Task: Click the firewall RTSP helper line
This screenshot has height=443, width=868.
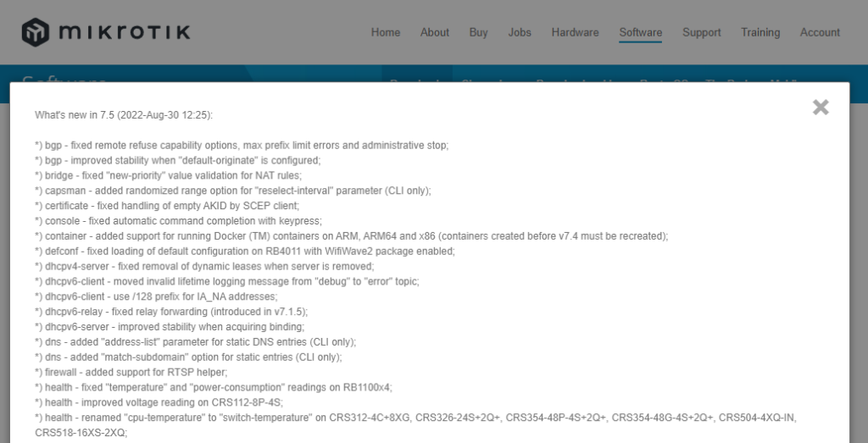Action: click(x=131, y=372)
